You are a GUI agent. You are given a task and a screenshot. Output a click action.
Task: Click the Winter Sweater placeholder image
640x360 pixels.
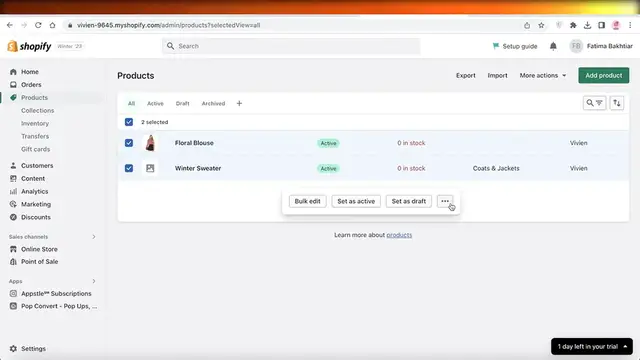(x=150, y=169)
